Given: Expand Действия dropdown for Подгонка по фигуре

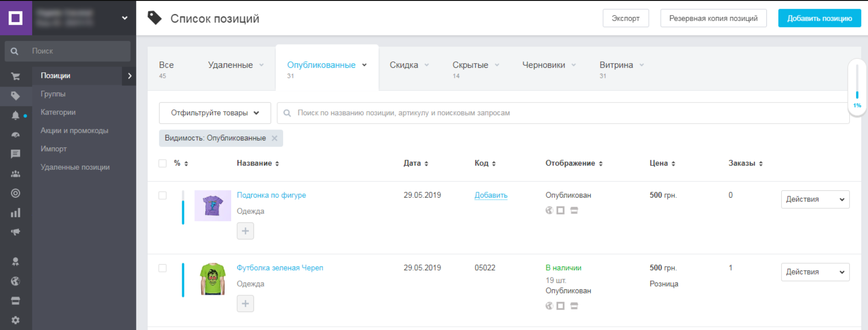Looking at the screenshot, I should [815, 200].
